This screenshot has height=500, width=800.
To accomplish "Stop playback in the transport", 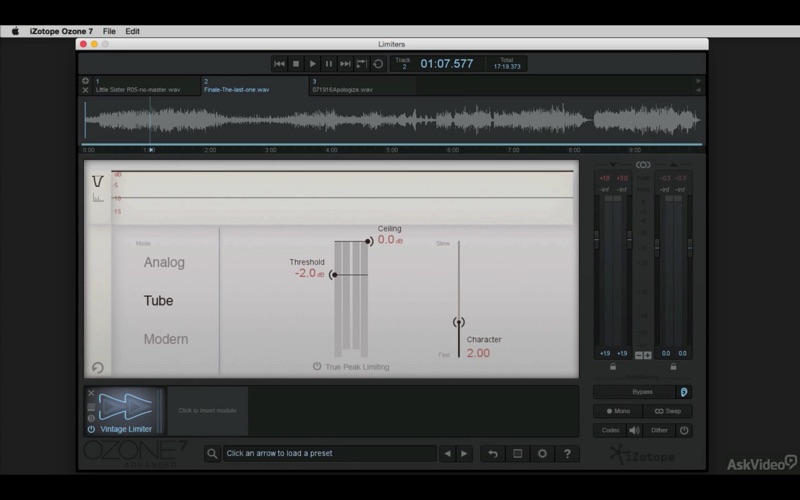I will pos(296,64).
